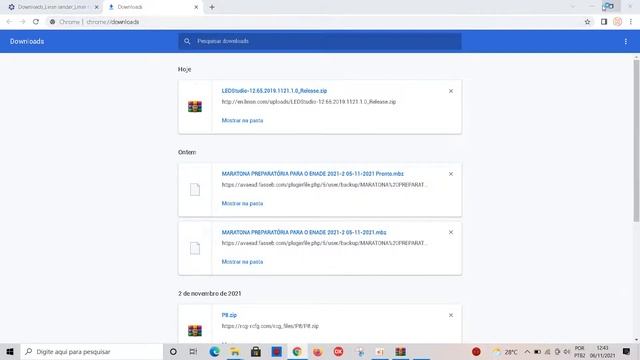The image size is (640, 360).
Task: Remove LEDStudio zip from the downloads list
Action: point(451,91)
